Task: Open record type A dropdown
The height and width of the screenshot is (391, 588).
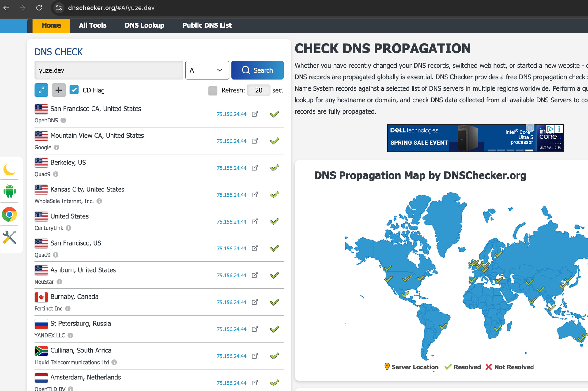Action: [x=207, y=70]
